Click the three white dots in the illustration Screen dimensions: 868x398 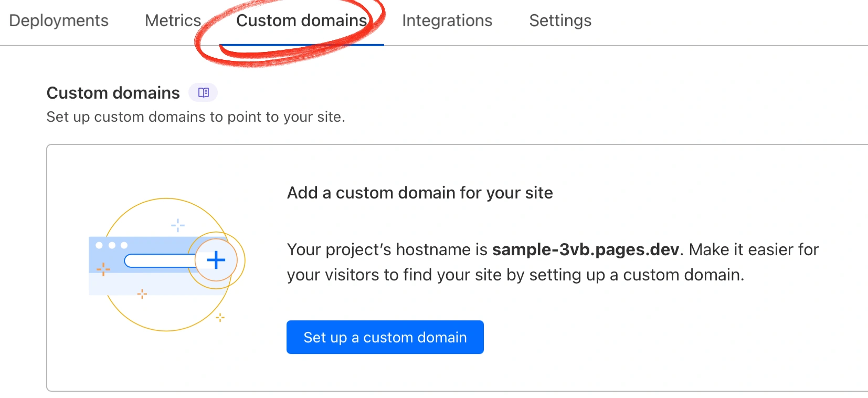coord(111,245)
